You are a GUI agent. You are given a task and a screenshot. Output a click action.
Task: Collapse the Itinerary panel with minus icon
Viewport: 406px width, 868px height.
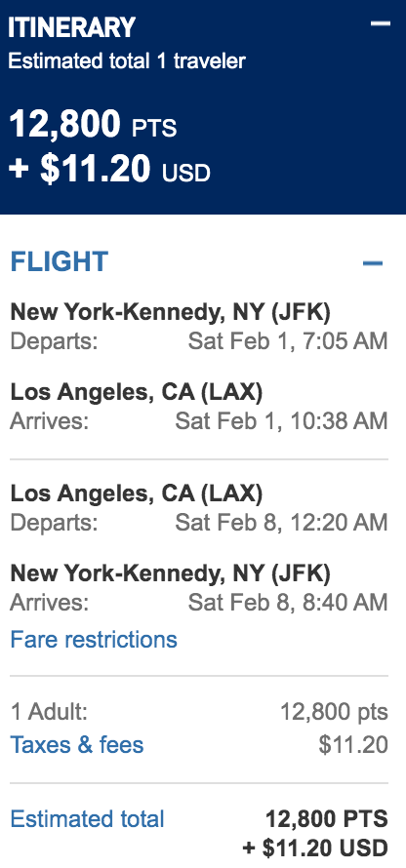381,23
